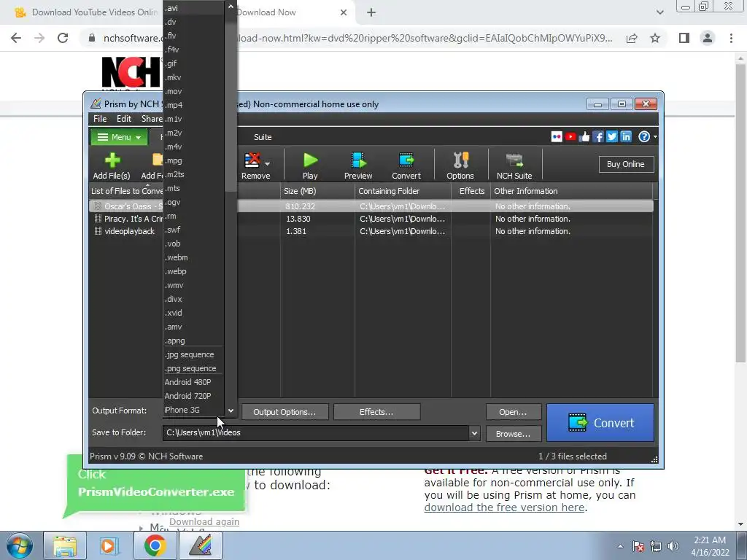Select .webm output format
Viewport: 747px width, 560px height.
tap(193, 257)
